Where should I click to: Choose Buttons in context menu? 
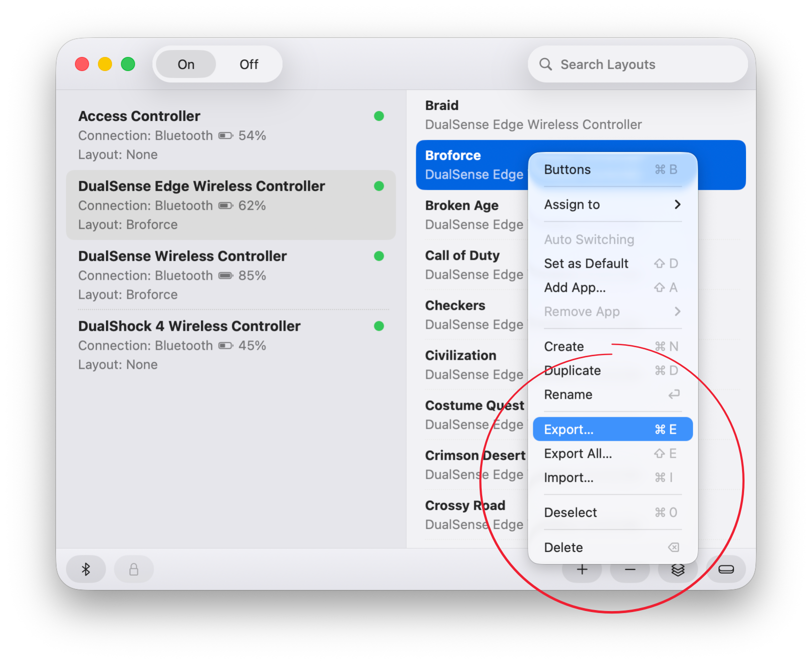[x=613, y=170]
